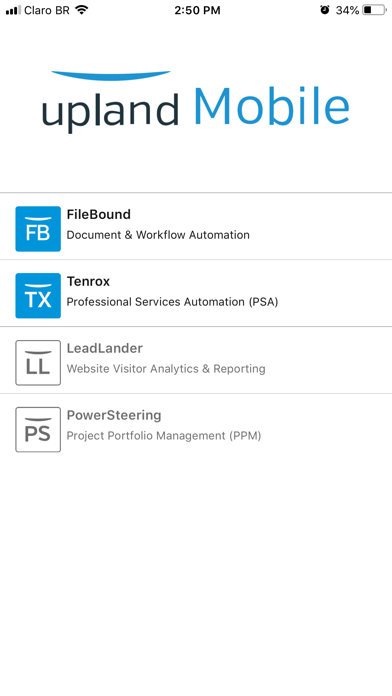Image resolution: width=392 pixels, height=696 pixels.
Task: Select the LeadLander title text
Action: [105, 348]
